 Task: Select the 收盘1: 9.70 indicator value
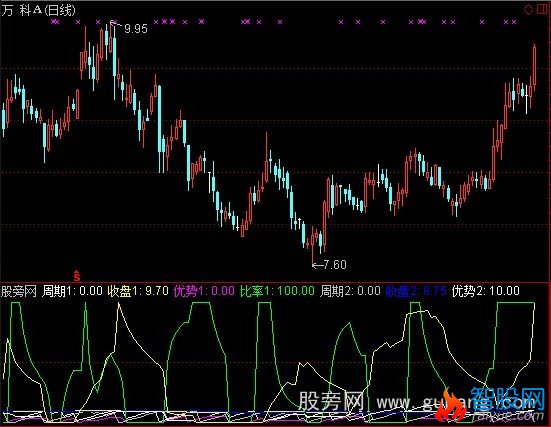tap(138, 291)
